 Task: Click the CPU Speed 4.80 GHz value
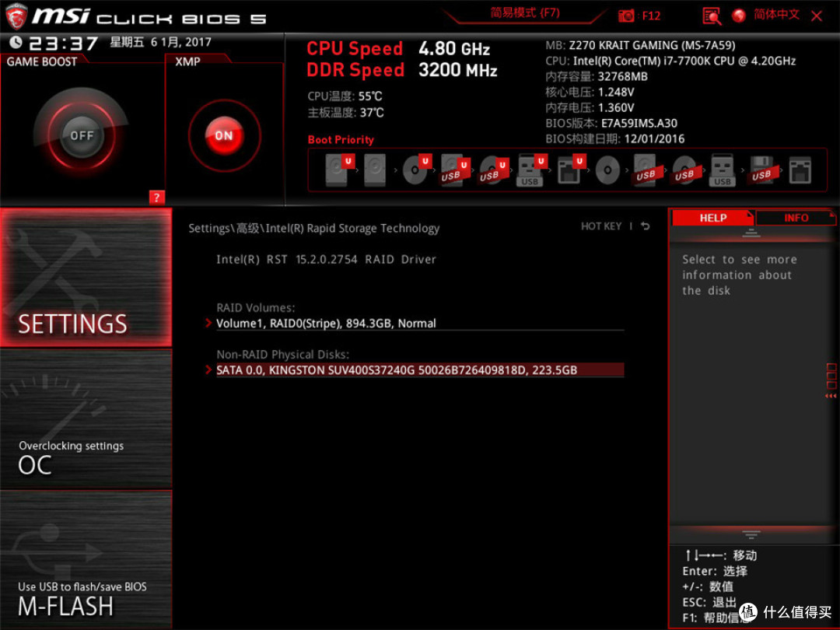454,49
